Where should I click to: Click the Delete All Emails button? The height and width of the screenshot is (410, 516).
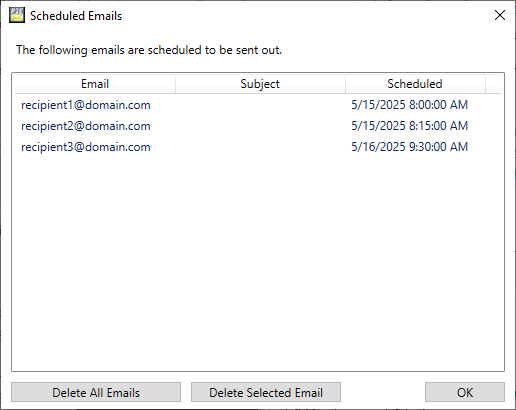[96, 392]
